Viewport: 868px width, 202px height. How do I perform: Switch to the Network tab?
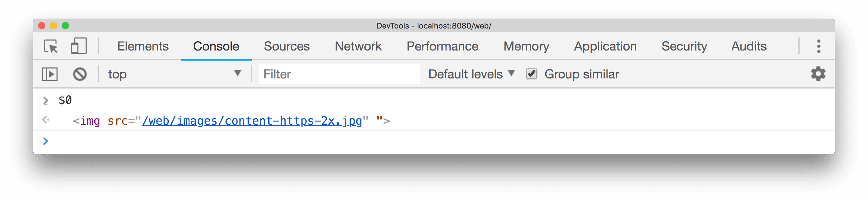[358, 46]
